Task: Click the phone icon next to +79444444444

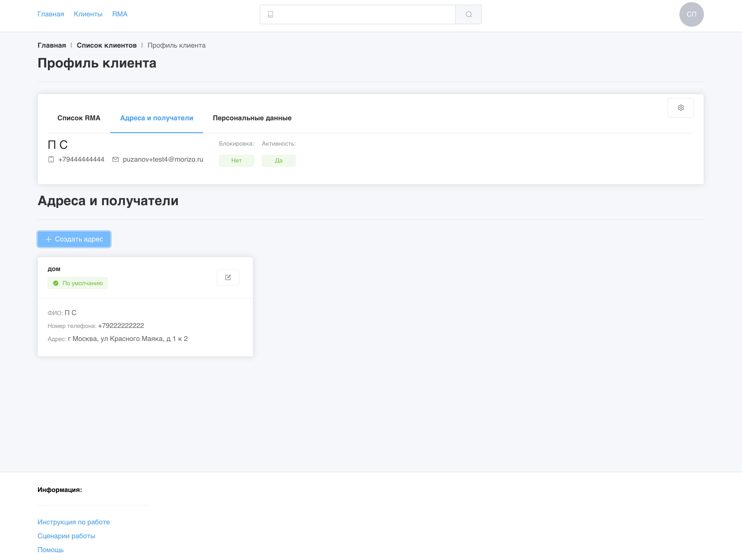Action: [x=51, y=159]
